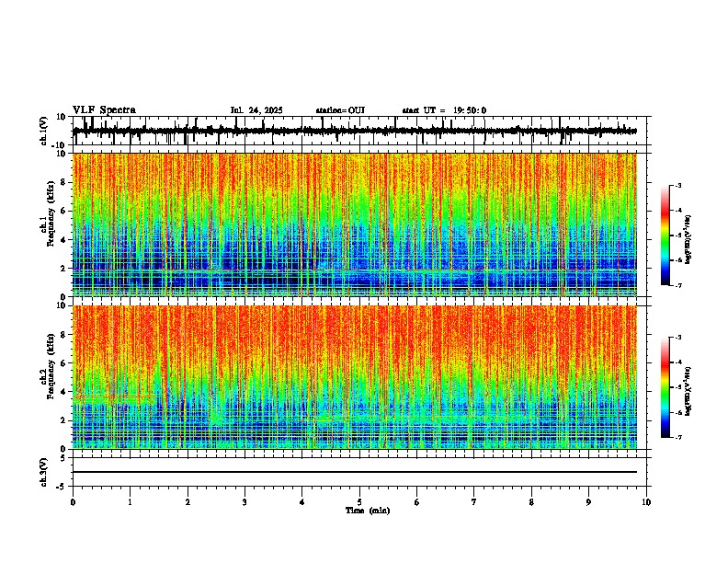Click the "-7" label on ch.2 color bar
728x563 pixels.
tap(678, 437)
